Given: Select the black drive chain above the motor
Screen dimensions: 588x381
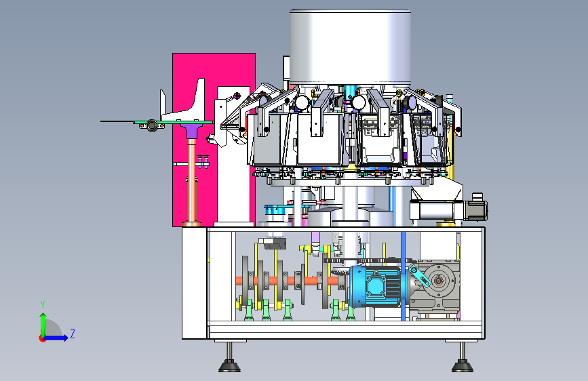Looking at the screenshot, I should 370,260.
